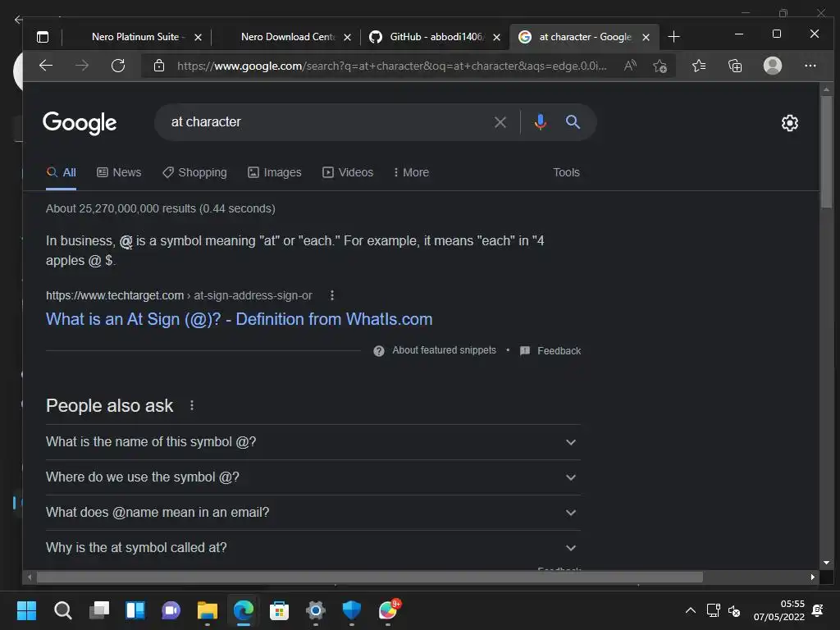Open the More search filters dropdown

(411, 172)
